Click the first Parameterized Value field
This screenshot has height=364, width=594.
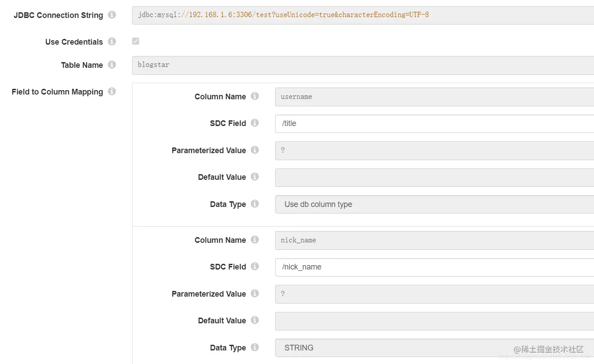coord(434,150)
